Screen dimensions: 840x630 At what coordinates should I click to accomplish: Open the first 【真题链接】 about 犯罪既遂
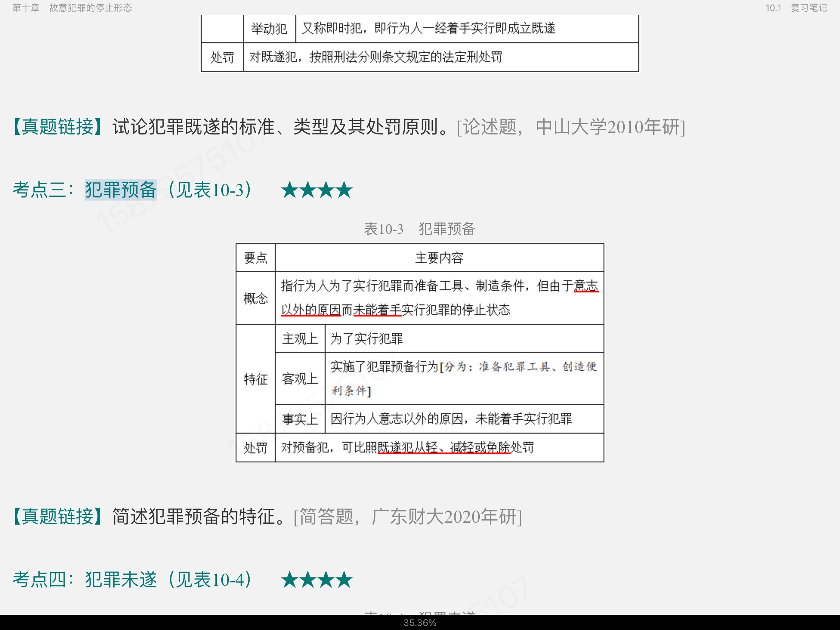point(57,127)
